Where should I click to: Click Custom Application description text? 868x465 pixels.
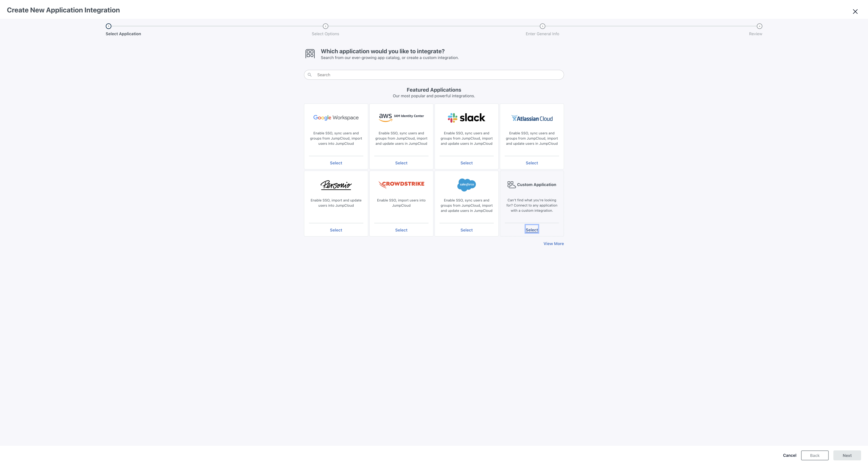[532, 205]
